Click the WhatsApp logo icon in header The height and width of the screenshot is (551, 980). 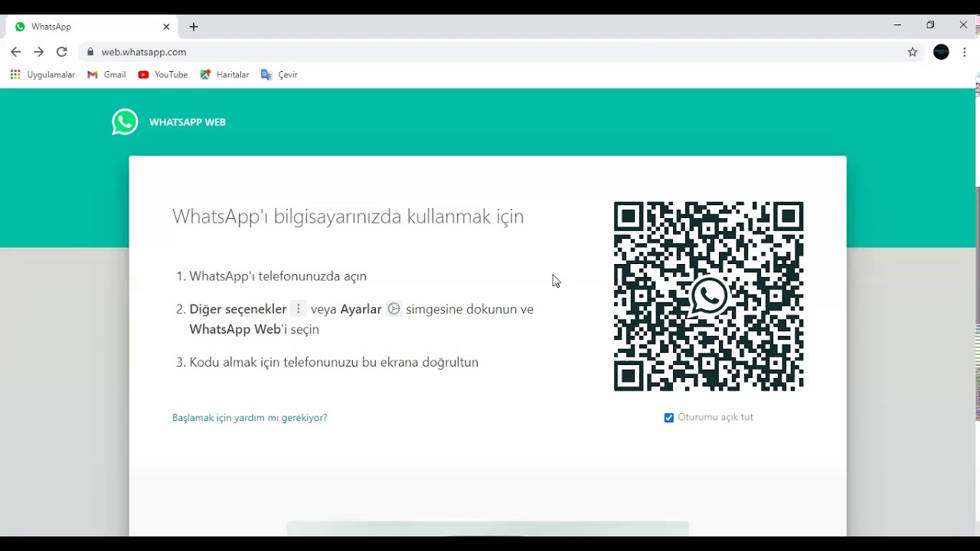click(x=125, y=122)
